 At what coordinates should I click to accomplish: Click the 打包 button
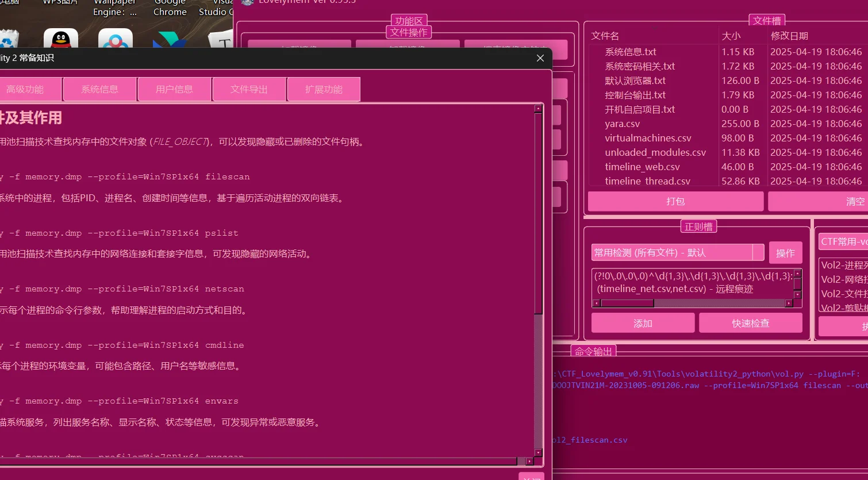[x=675, y=201]
